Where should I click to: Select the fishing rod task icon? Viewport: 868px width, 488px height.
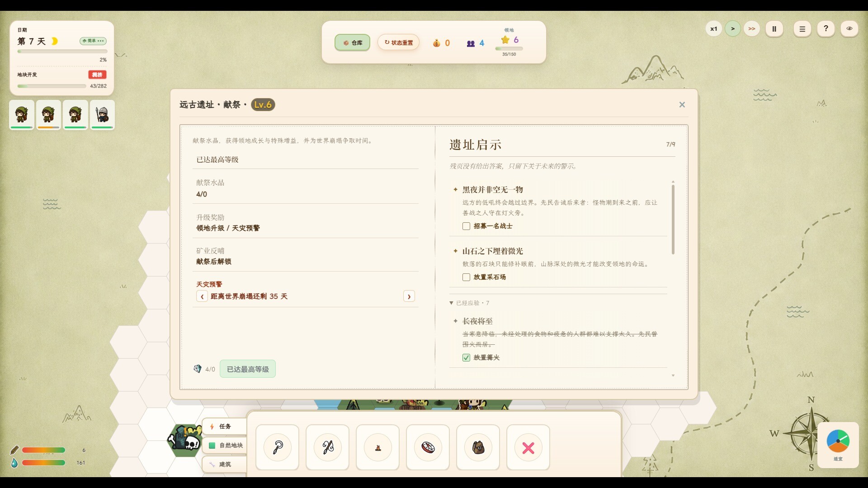[x=327, y=447]
